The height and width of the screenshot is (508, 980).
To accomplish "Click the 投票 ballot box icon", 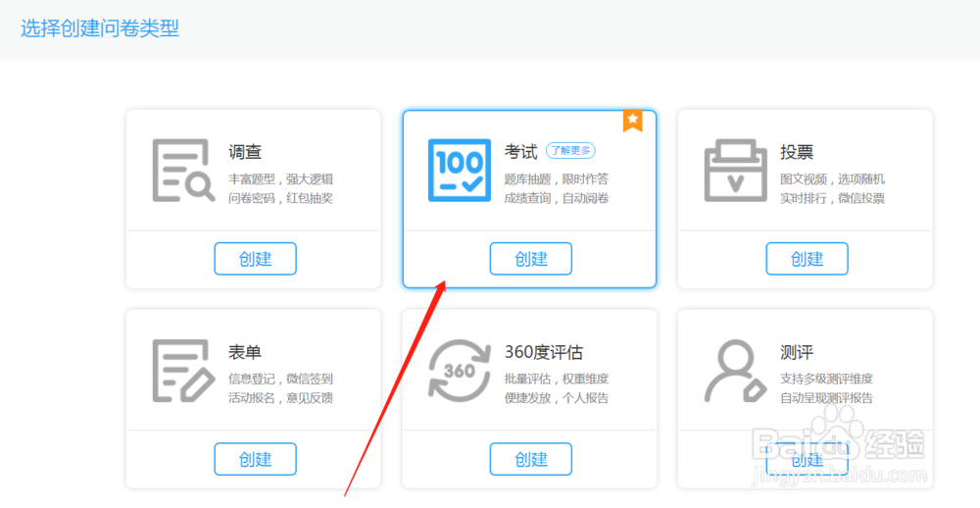I will (736, 171).
